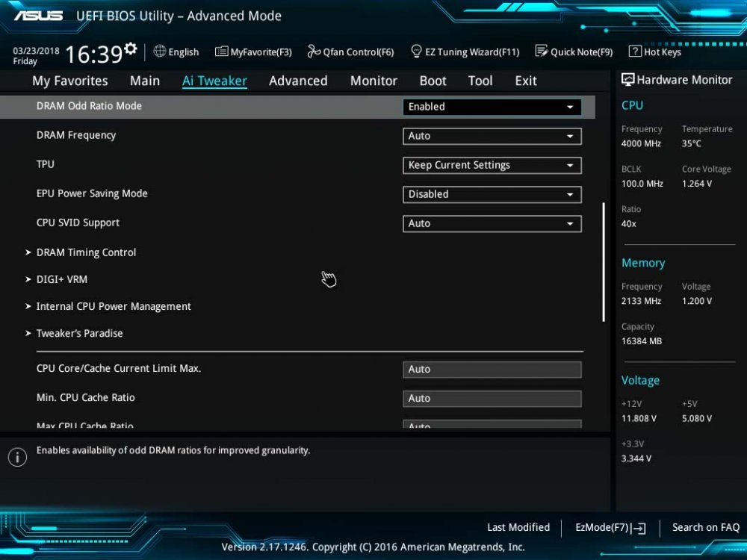Click +5V value 5.080 V
The width and height of the screenshot is (747, 560).
696,419
